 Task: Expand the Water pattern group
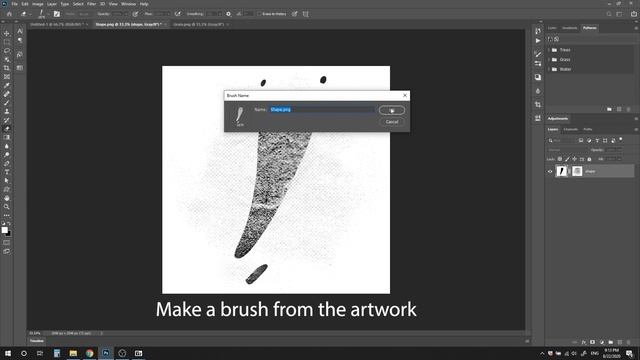[549, 69]
